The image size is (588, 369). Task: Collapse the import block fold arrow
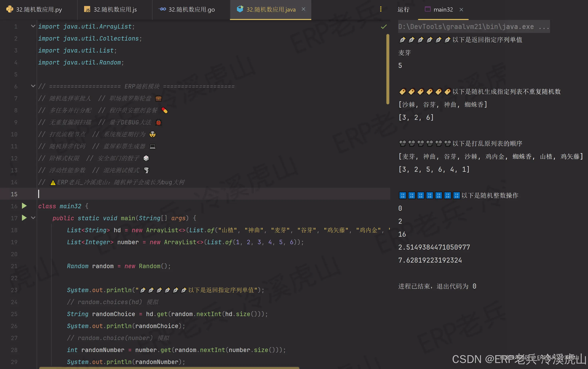coord(33,26)
